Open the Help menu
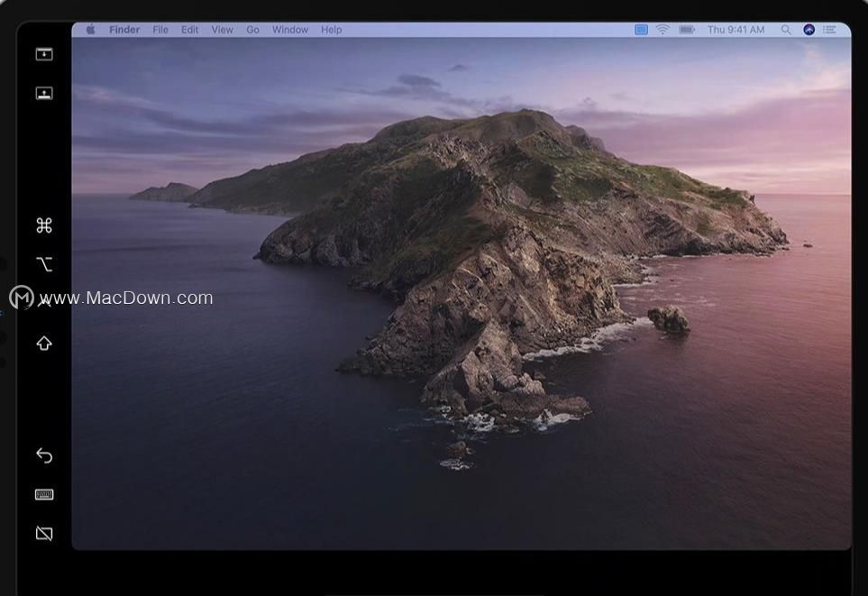This screenshot has width=868, height=596. pyautogui.click(x=331, y=30)
